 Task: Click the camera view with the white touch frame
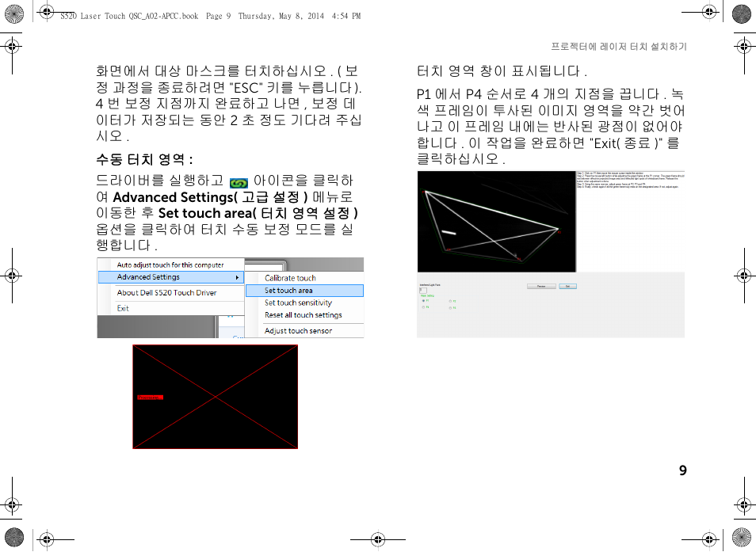point(496,222)
